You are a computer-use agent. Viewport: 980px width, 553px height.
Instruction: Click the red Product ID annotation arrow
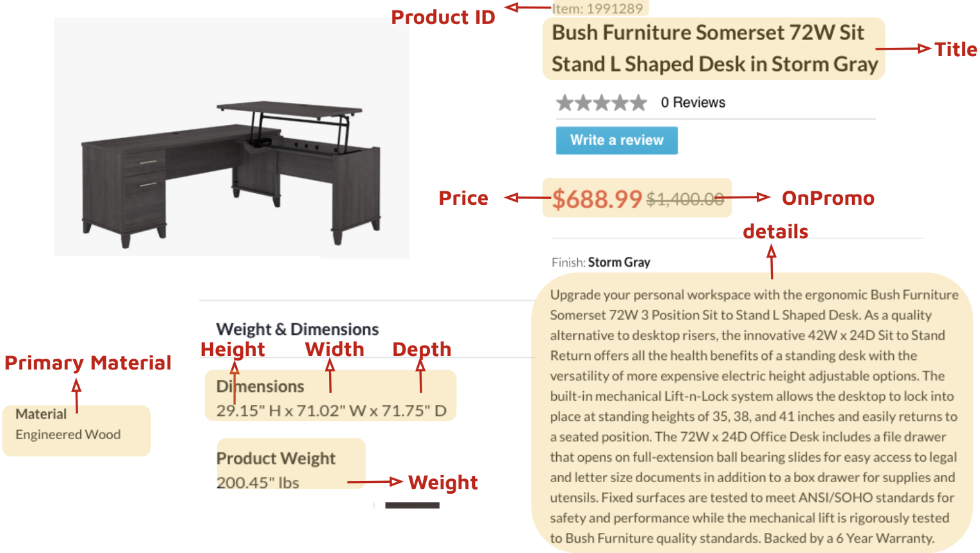(528, 8)
